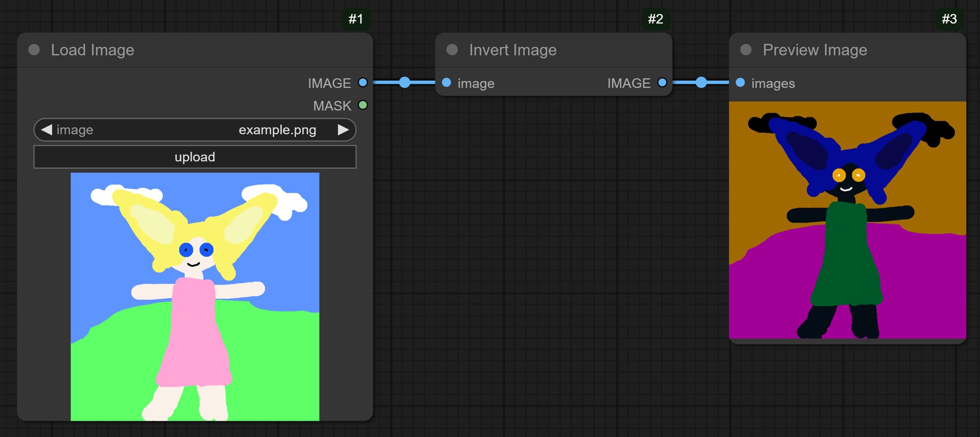Click the images input label on Preview Image

773,84
